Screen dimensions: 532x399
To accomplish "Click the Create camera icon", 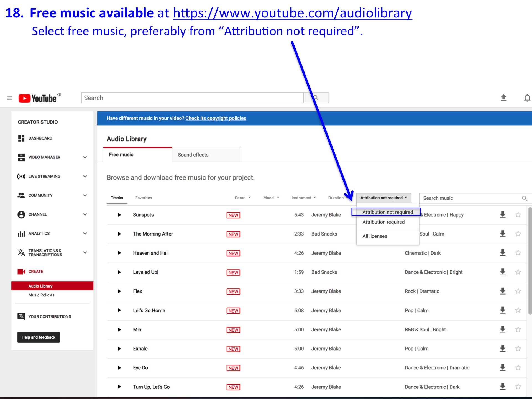I will [21, 272].
